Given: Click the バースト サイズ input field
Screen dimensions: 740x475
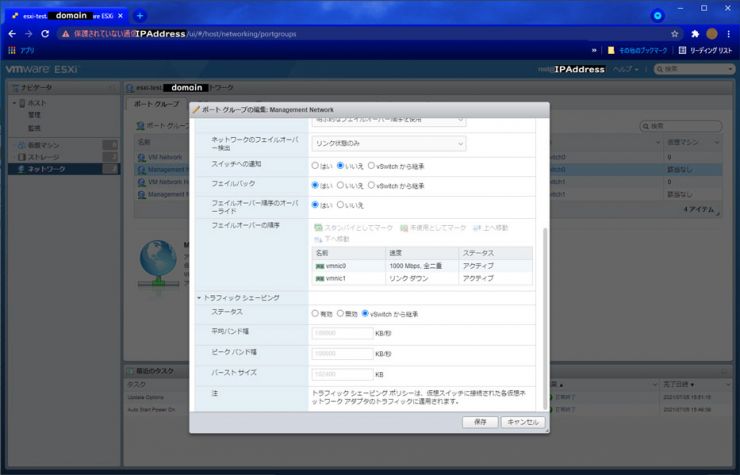Looking at the screenshot, I should pos(342,374).
